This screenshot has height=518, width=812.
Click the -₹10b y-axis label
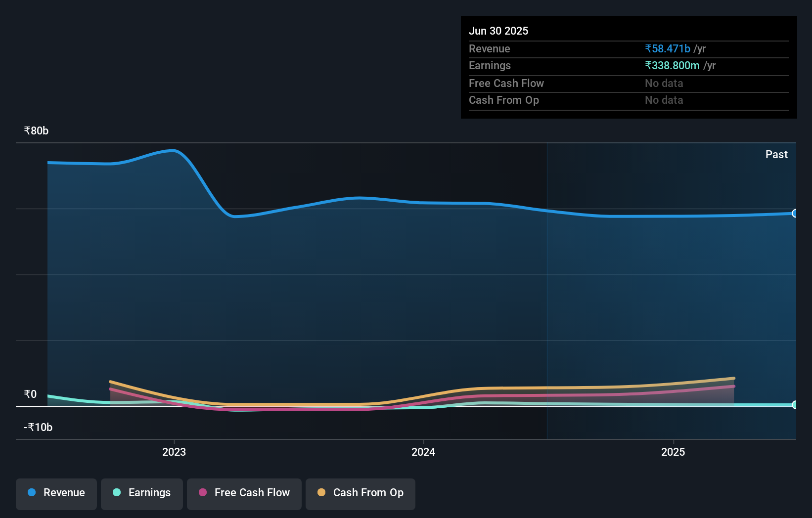point(38,427)
